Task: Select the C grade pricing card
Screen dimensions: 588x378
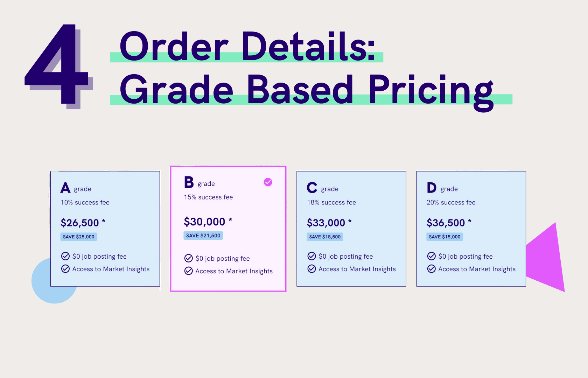Action: 351,229
